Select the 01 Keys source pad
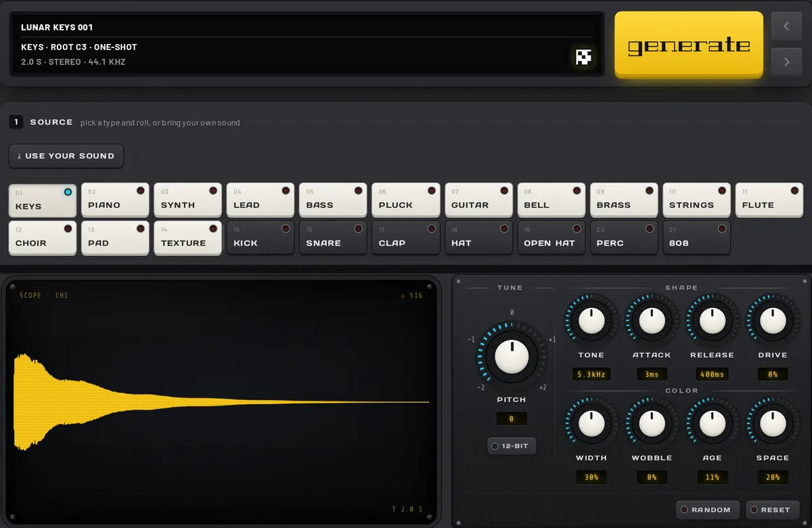Image resolution: width=812 pixels, height=528 pixels. point(43,200)
